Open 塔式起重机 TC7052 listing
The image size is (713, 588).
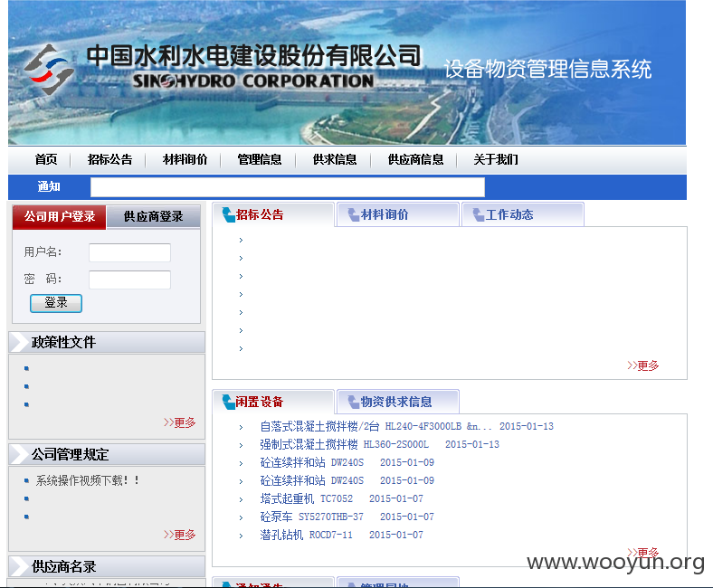point(306,498)
